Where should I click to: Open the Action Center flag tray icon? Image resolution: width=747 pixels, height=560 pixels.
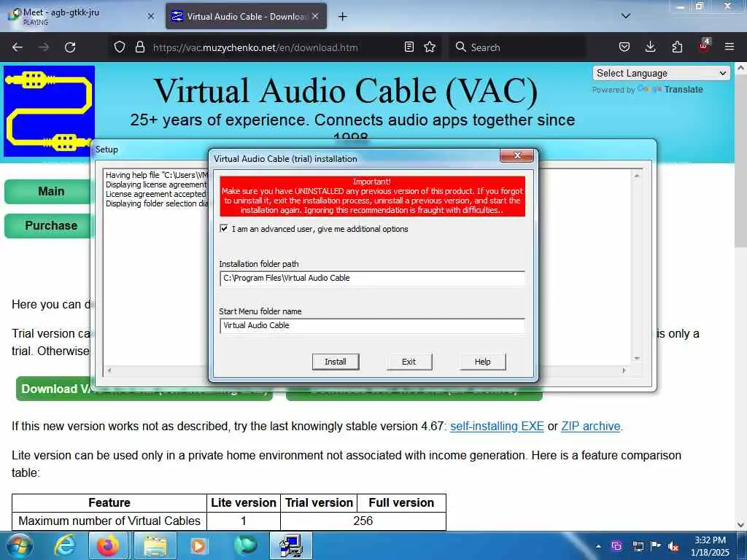656,546
